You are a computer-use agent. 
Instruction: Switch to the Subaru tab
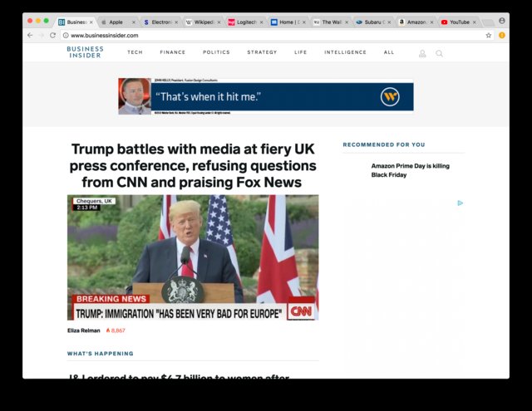pos(373,22)
